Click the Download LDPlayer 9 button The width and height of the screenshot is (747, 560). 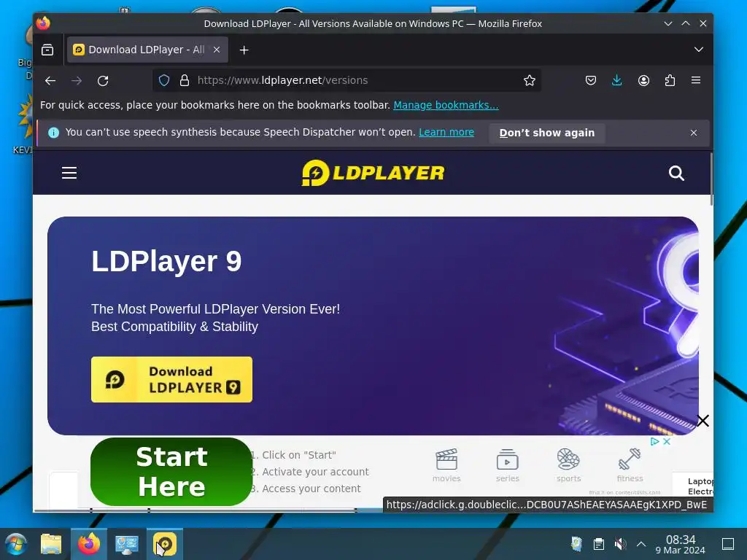tap(171, 379)
